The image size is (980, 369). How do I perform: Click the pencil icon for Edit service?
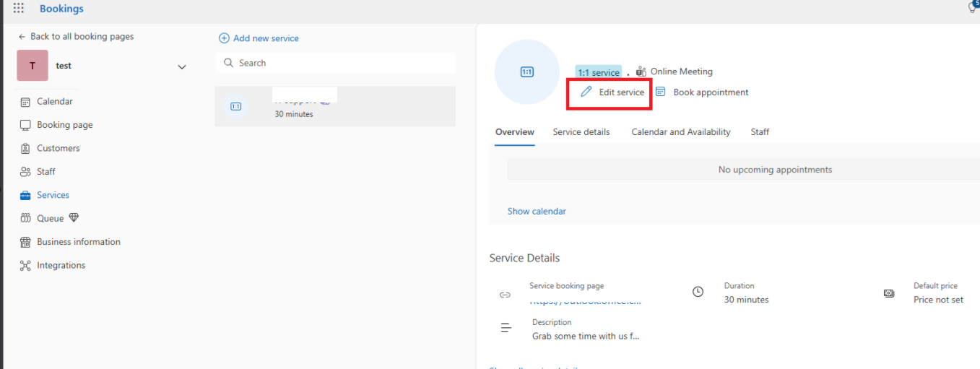(x=586, y=92)
